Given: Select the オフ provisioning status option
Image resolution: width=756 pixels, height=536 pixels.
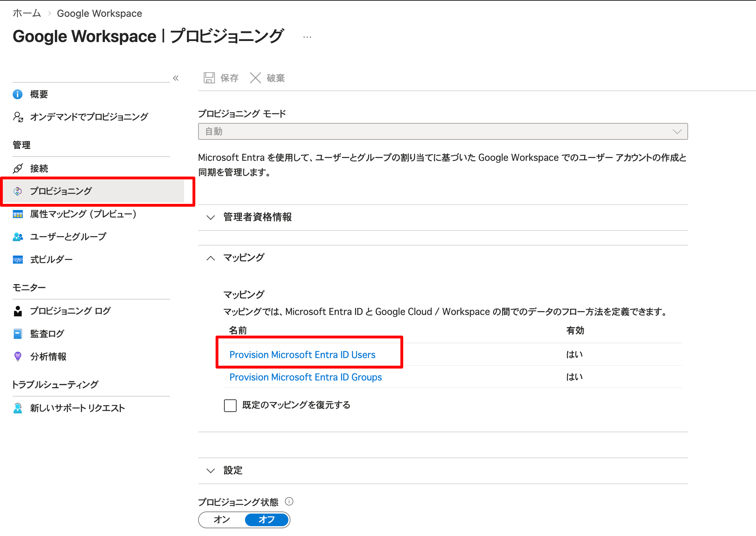Looking at the screenshot, I should click(267, 520).
